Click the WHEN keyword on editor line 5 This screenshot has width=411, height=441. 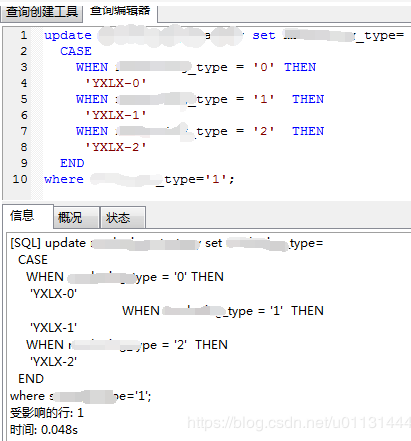(92, 99)
